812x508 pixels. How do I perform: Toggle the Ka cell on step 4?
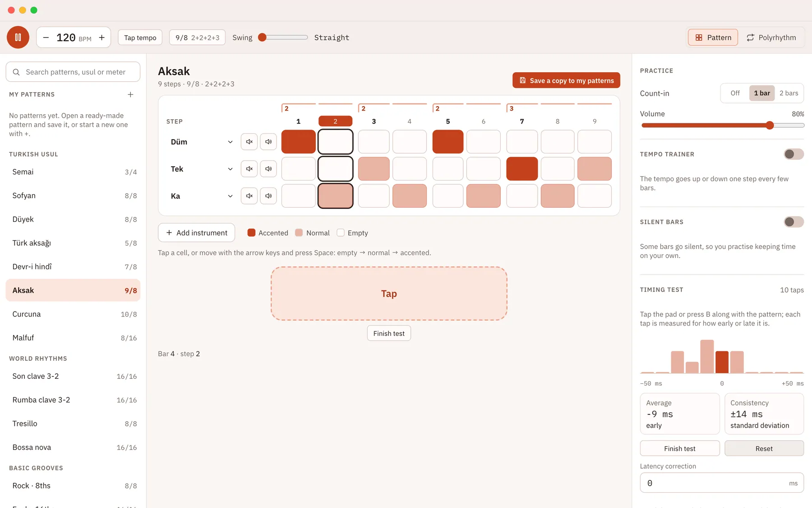click(x=410, y=196)
